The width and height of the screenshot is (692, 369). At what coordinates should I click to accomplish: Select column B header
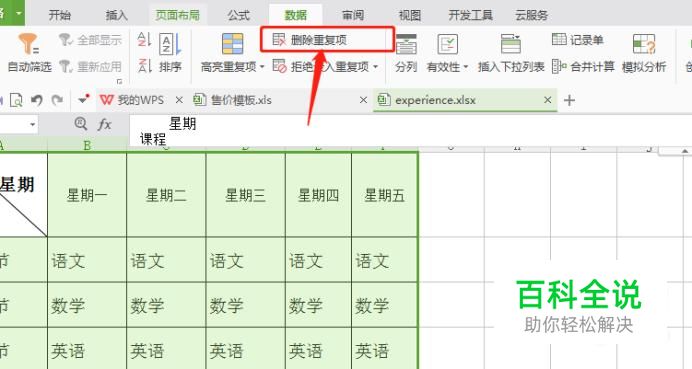[87, 144]
